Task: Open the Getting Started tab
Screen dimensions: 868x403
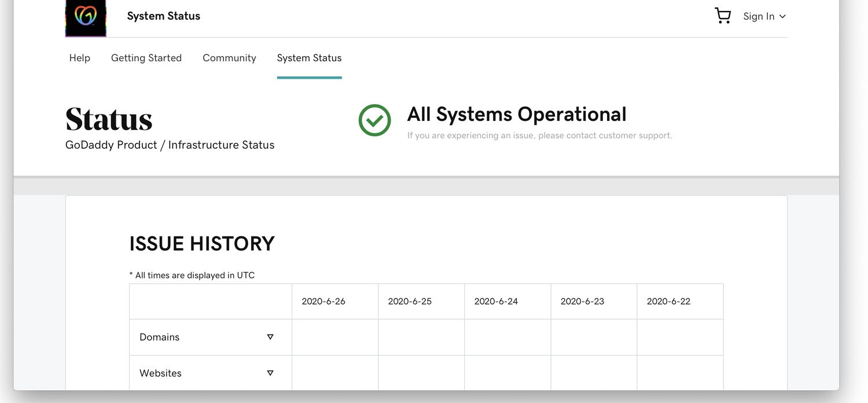Action: coord(146,58)
